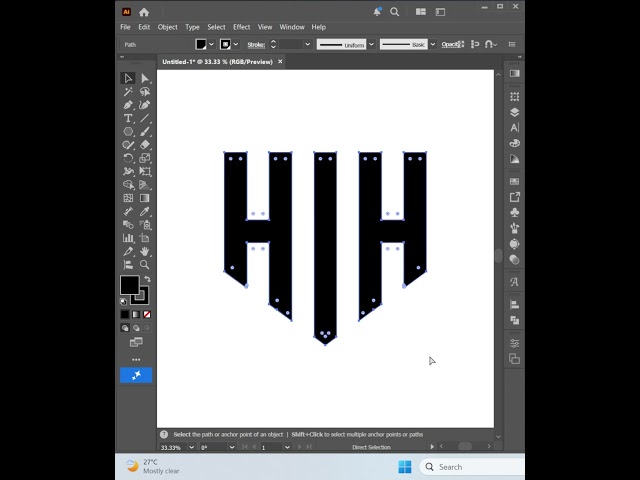Enable Draw Behind mode
The width and height of the screenshot is (640, 480).
point(136,328)
